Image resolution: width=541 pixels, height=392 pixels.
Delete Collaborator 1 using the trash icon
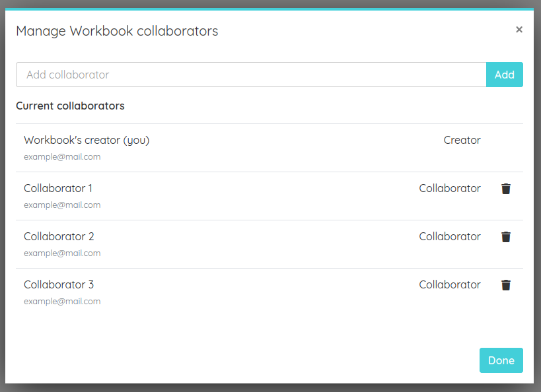tap(506, 189)
